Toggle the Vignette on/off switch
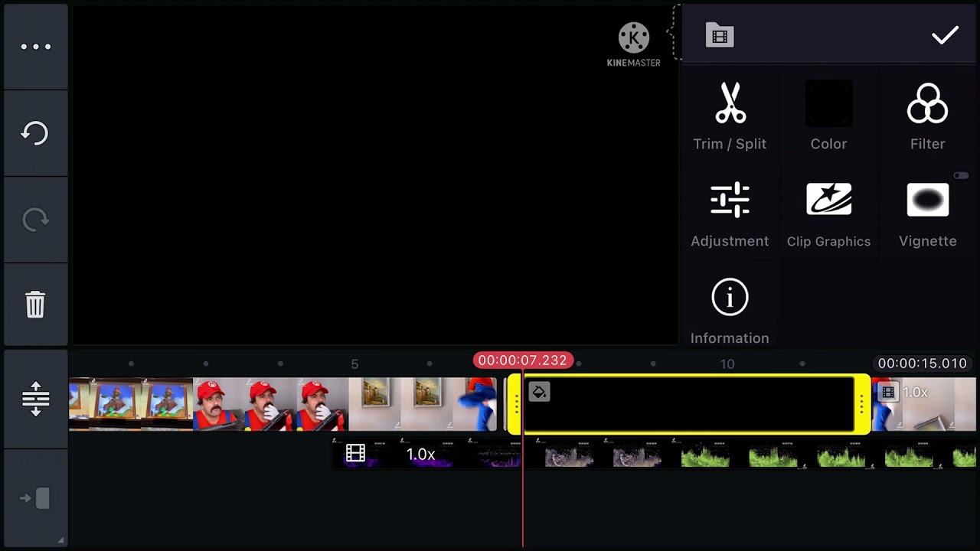Viewport: 980px width, 551px height. pyautogui.click(x=961, y=176)
